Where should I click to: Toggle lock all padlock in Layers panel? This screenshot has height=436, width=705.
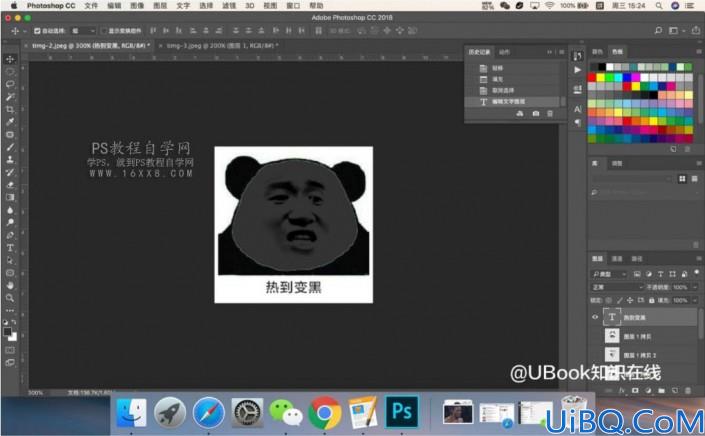pos(651,300)
